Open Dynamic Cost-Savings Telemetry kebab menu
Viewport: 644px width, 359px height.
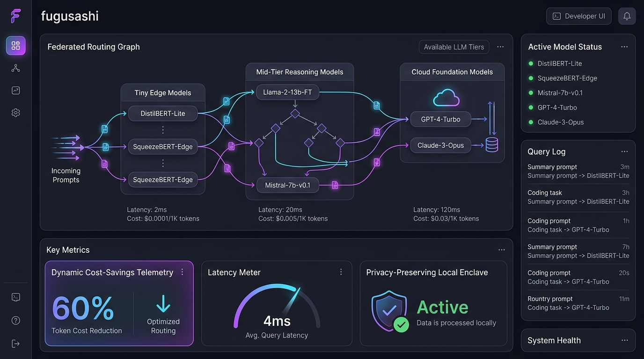(183, 272)
